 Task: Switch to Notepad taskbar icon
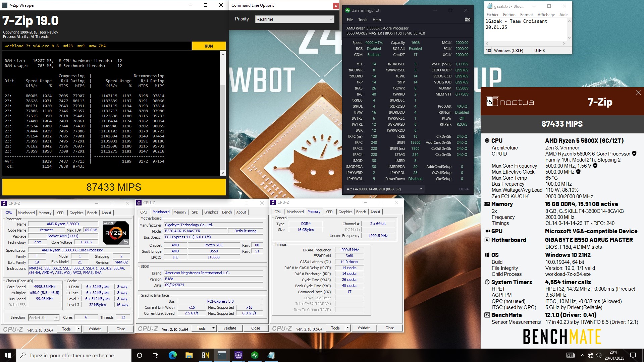(x=271, y=355)
